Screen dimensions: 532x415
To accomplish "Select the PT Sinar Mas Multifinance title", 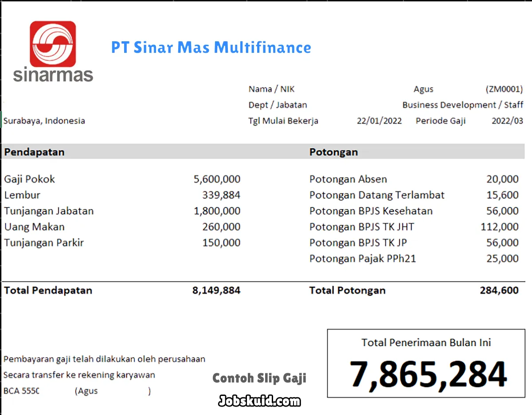I will point(211,47).
